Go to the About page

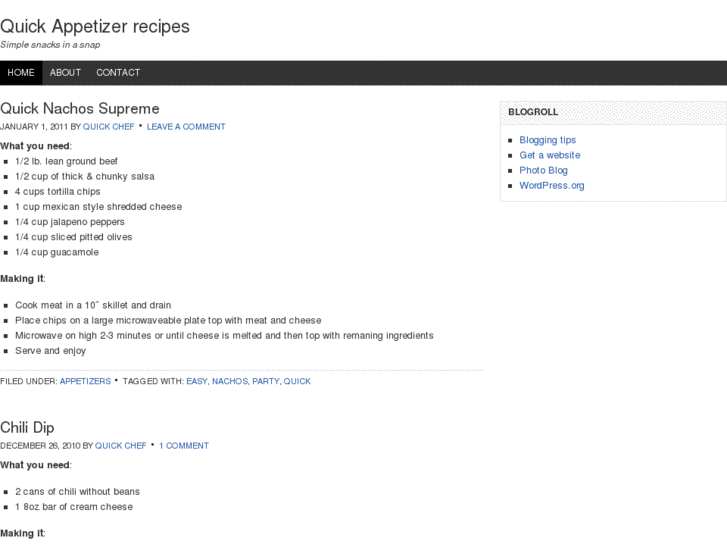[65, 73]
